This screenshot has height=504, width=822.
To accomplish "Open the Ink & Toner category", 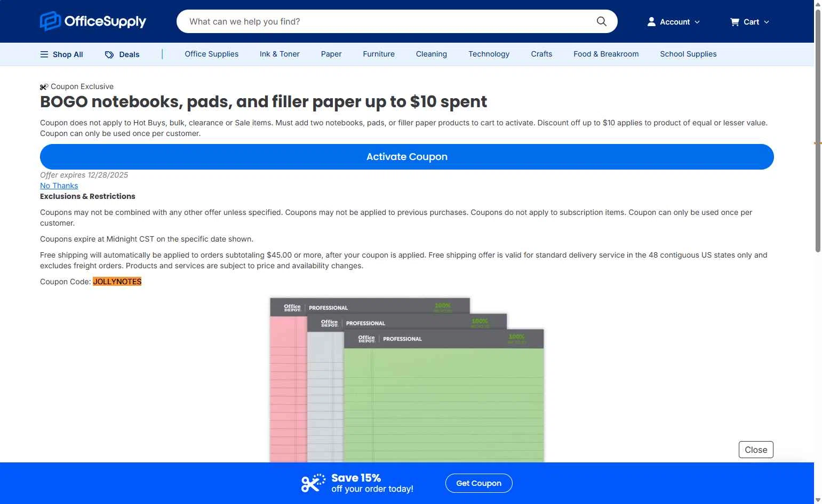I will (x=280, y=54).
